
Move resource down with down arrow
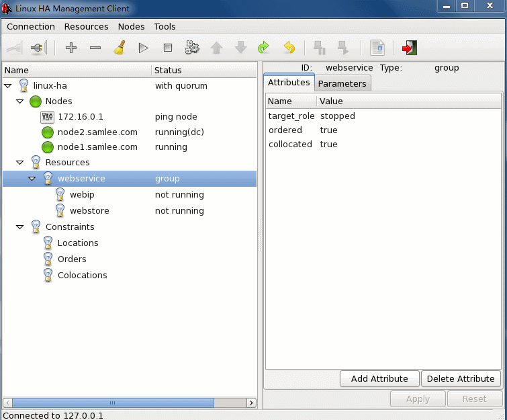point(240,48)
